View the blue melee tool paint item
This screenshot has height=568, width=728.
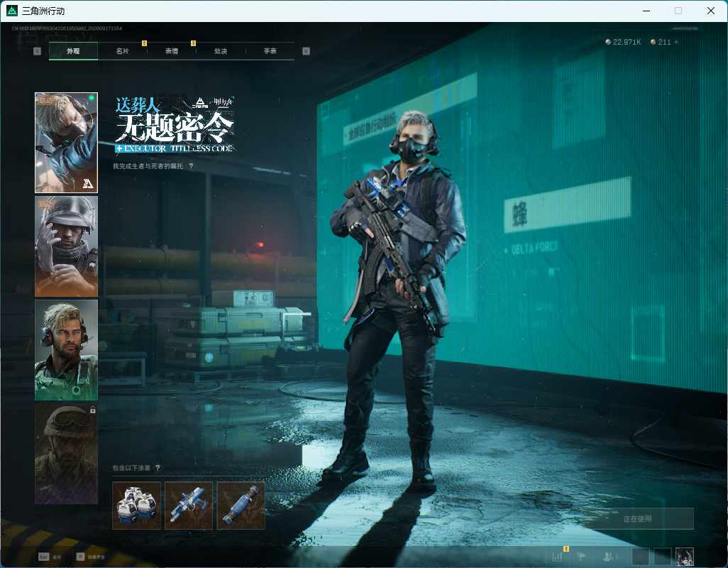point(241,506)
